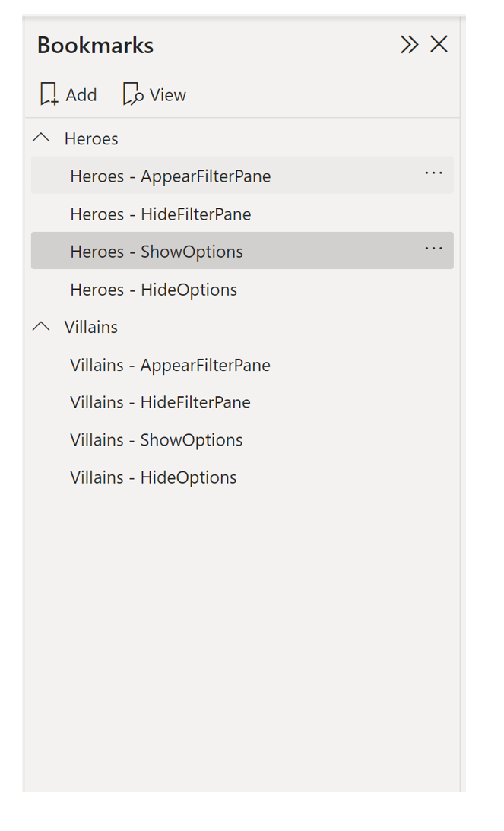Select Villains - HideOptions bookmark

242,477
